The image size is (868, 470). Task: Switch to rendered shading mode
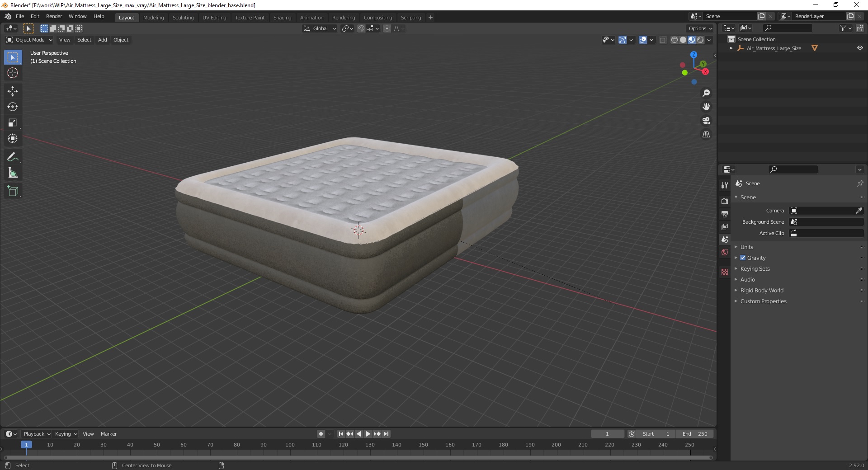click(x=700, y=40)
